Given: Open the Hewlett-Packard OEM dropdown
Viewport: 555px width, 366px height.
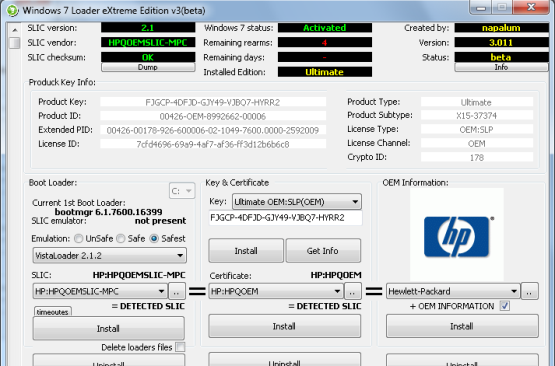Looking at the screenshot, I should pyautogui.click(x=453, y=291).
